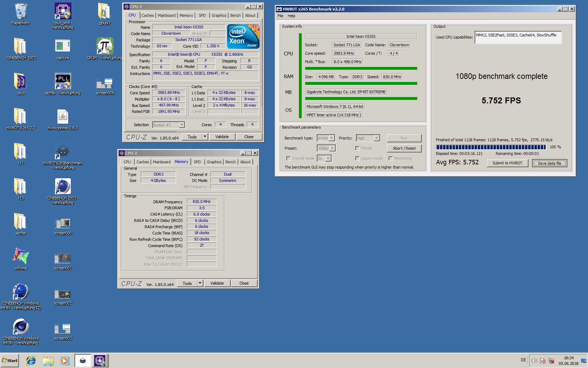588x368 pixels.
Task: Click the Windows Start button
Action: (9, 360)
